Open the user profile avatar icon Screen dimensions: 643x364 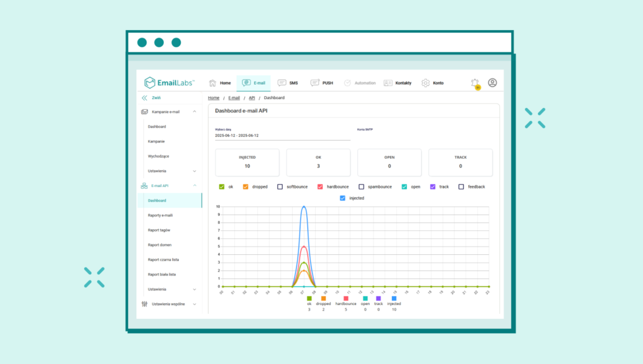(492, 82)
